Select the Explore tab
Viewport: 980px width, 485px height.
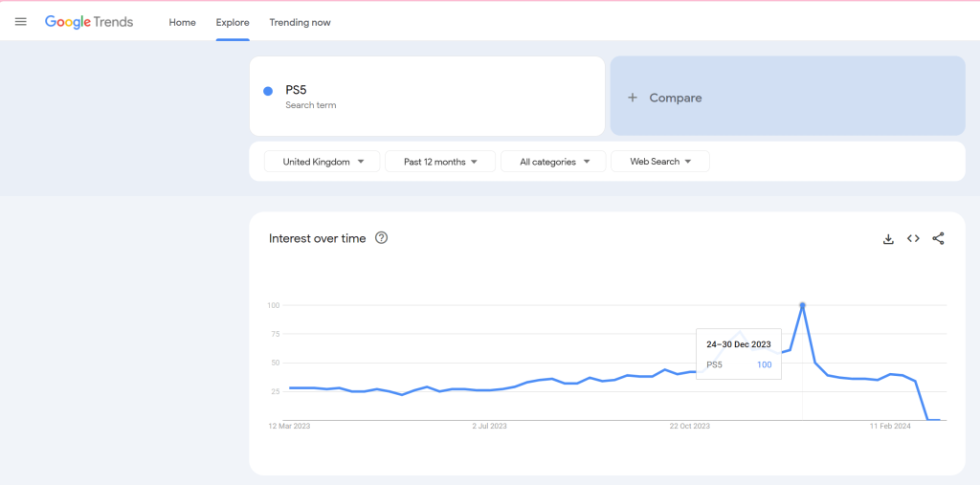coord(233,23)
